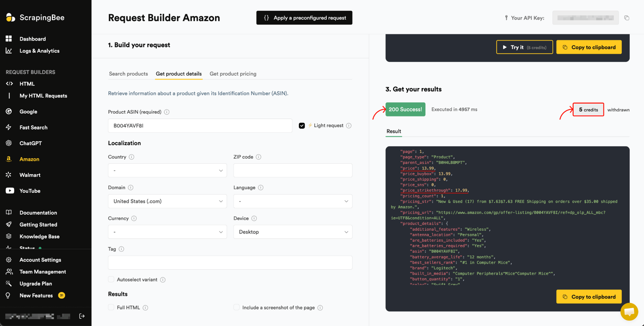Viewport: 644px width, 326px height.
Task: Click the Tag input field
Action: coord(230,262)
